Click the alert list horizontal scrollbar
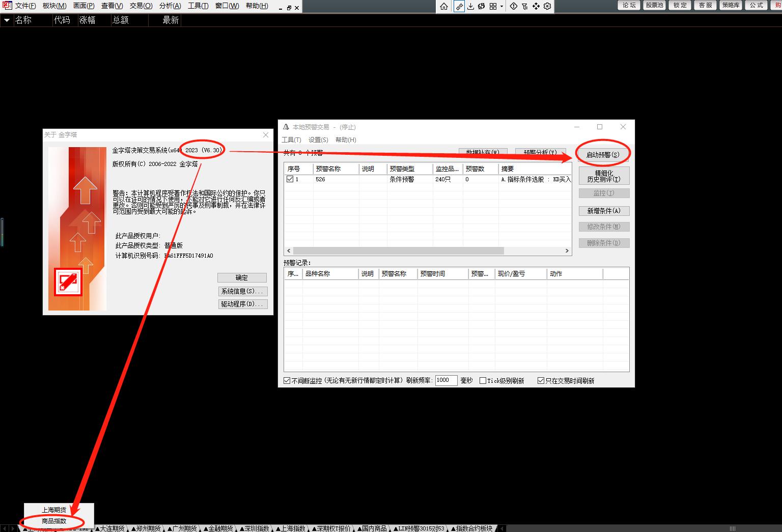Viewport: 782px width, 532px height. pyautogui.click(x=399, y=251)
